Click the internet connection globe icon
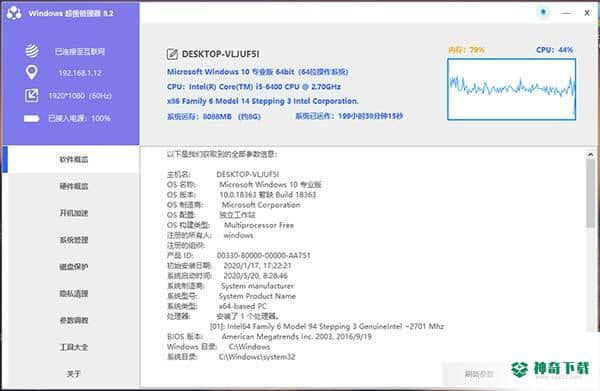The image size is (600, 391). 32,51
